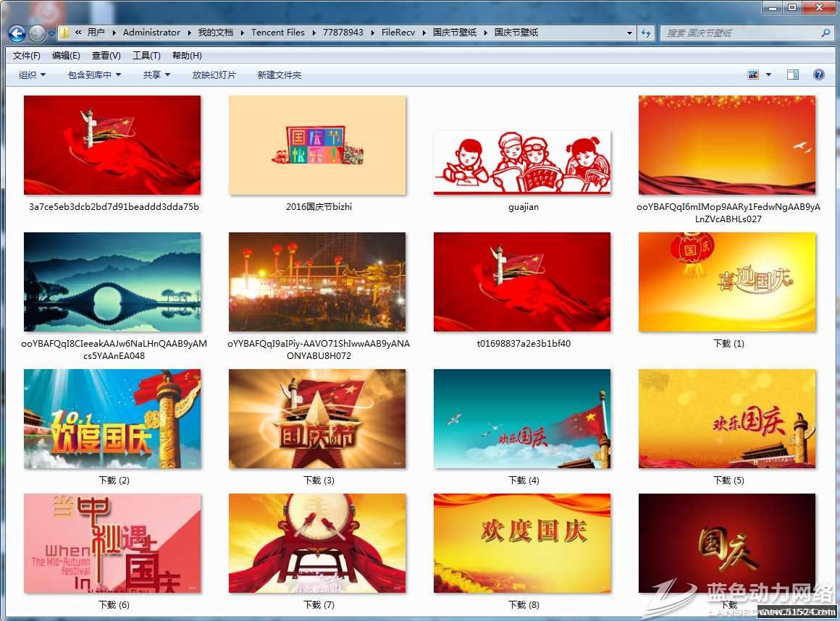Expand the 组织 dropdown menu

(x=32, y=75)
